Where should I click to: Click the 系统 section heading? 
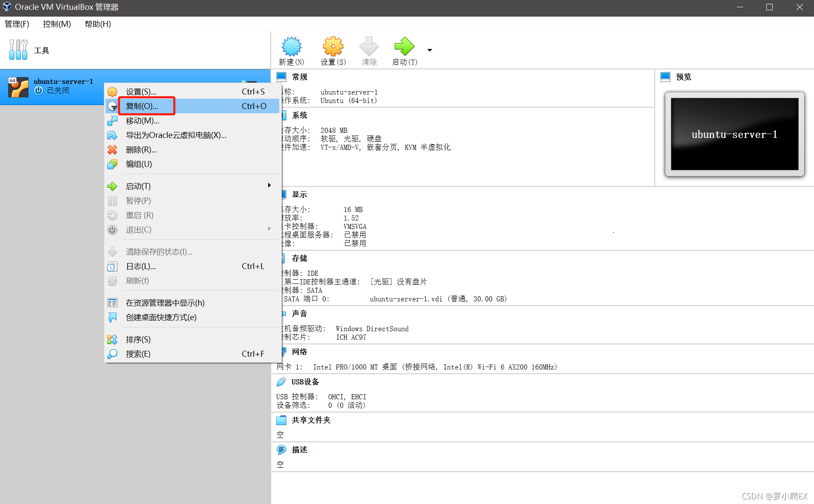pos(300,115)
